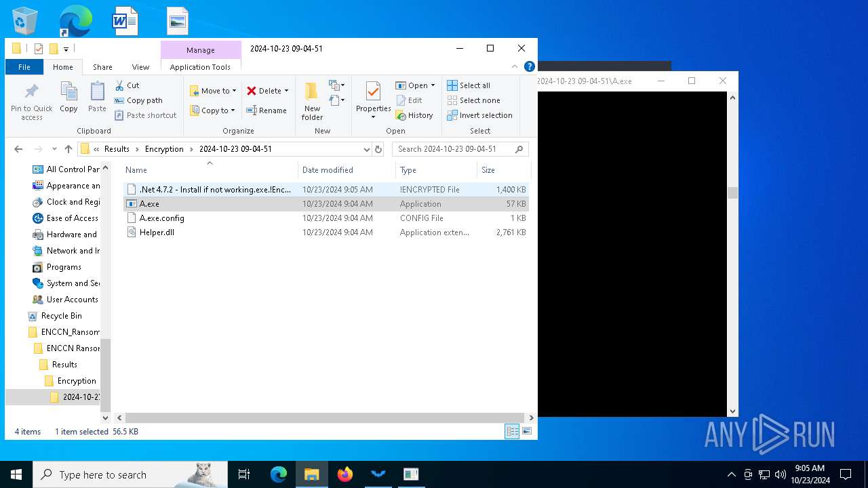868x488 pixels.
Task: Click the Manage contextual tab
Action: tap(201, 50)
